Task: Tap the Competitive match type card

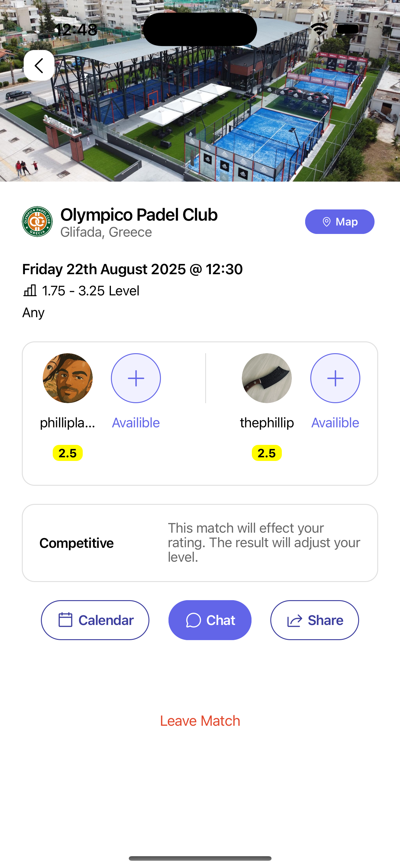Action: 200,543
